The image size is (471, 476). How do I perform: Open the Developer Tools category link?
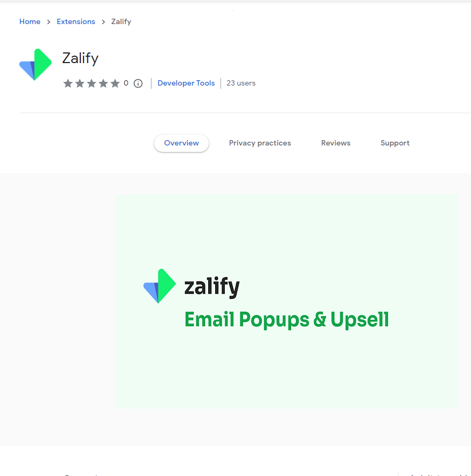pyautogui.click(x=186, y=83)
